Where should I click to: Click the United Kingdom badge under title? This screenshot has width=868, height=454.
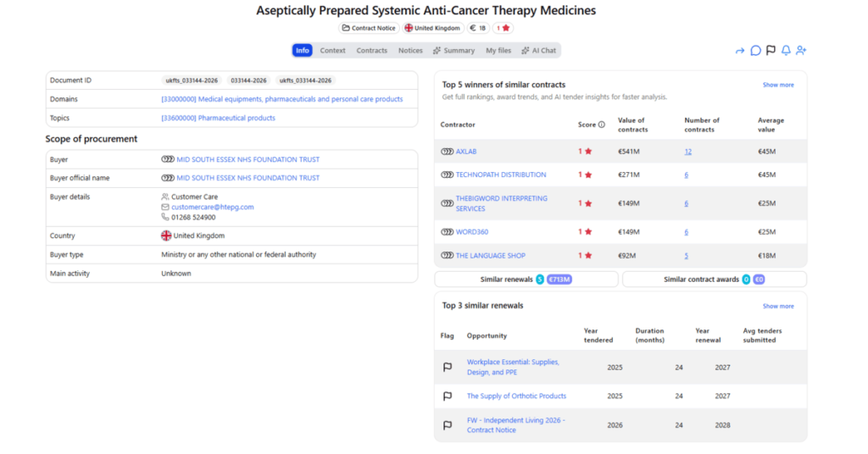point(432,28)
